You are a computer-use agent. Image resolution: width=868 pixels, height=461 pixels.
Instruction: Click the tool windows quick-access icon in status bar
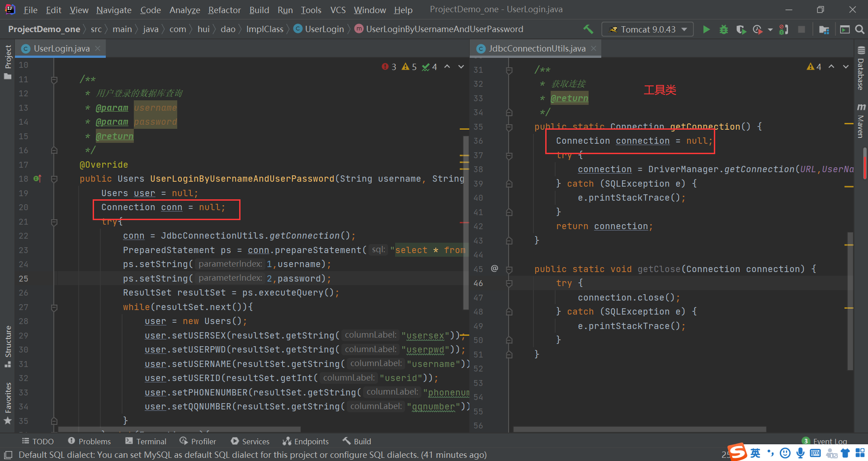tap(8, 455)
